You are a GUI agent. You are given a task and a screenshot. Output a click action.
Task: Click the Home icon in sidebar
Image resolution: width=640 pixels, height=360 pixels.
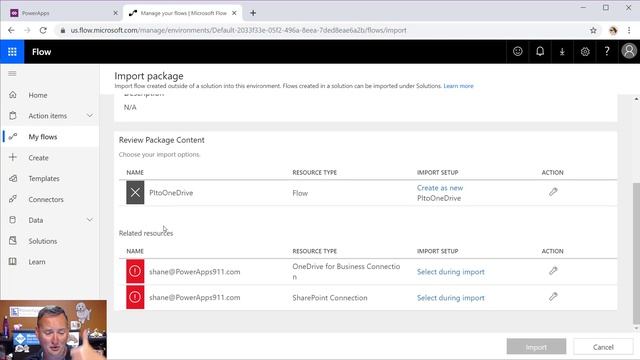pos(13,95)
